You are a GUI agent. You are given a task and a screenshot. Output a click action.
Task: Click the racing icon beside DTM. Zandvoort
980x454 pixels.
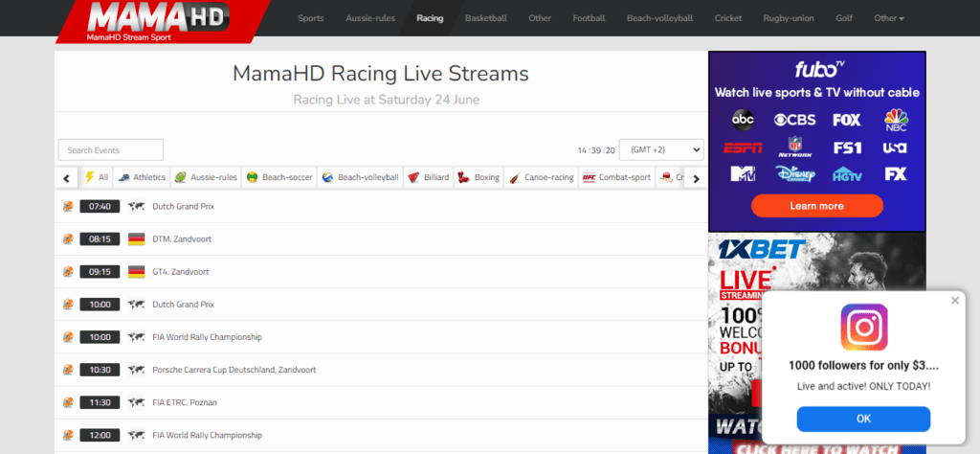pyautogui.click(x=68, y=238)
